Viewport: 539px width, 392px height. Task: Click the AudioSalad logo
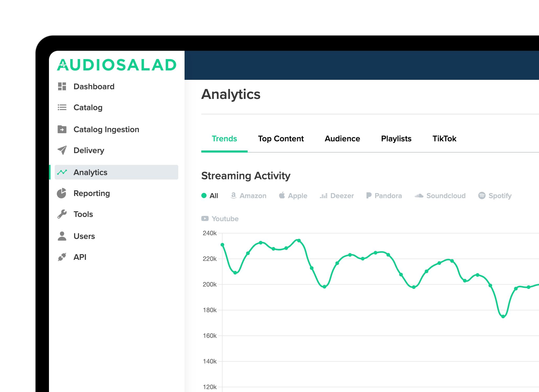coord(117,65)
